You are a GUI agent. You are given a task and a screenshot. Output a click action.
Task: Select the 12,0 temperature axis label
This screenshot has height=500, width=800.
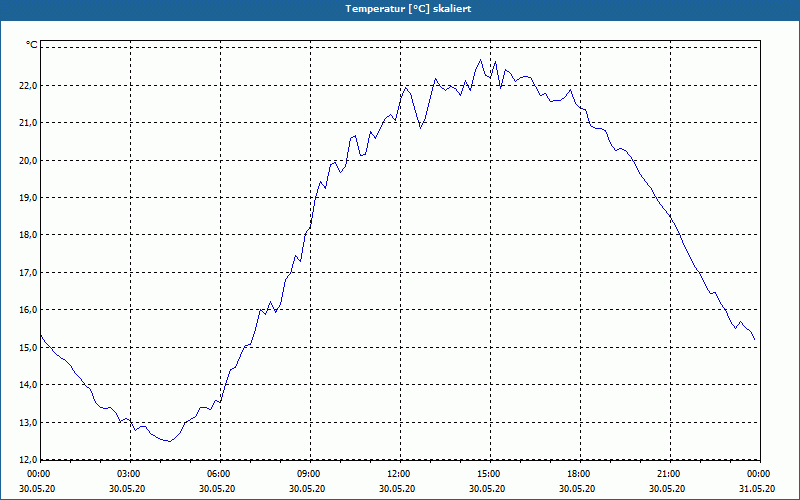tap(29, 459)
